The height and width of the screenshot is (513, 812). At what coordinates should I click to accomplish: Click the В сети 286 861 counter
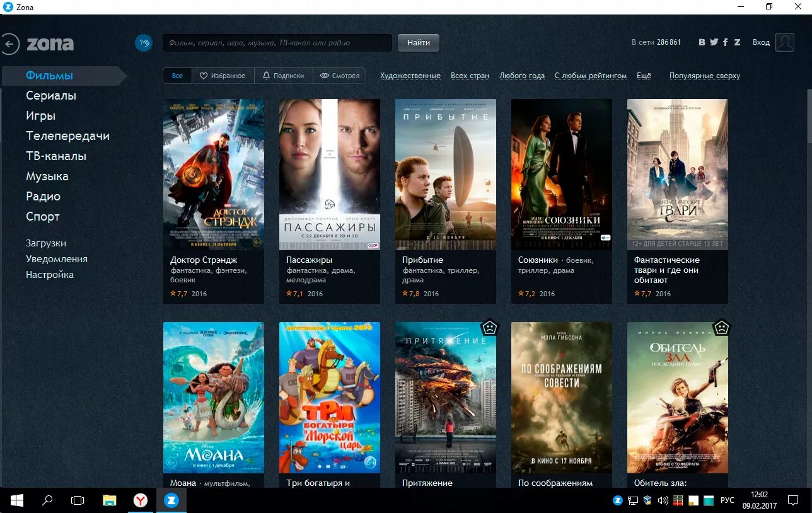point(656,42)
